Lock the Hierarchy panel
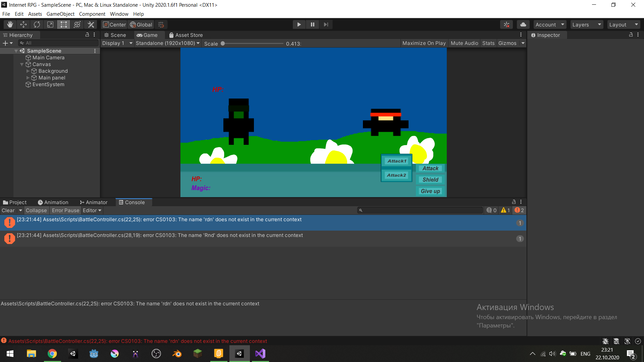Screen dimensions: 644x362 (87, 35)
